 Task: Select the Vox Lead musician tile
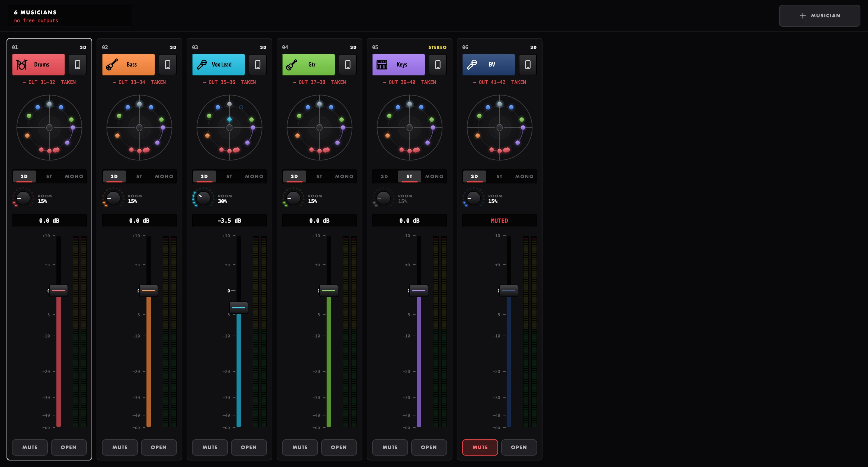pyautogui.click(x=218, y=64)
